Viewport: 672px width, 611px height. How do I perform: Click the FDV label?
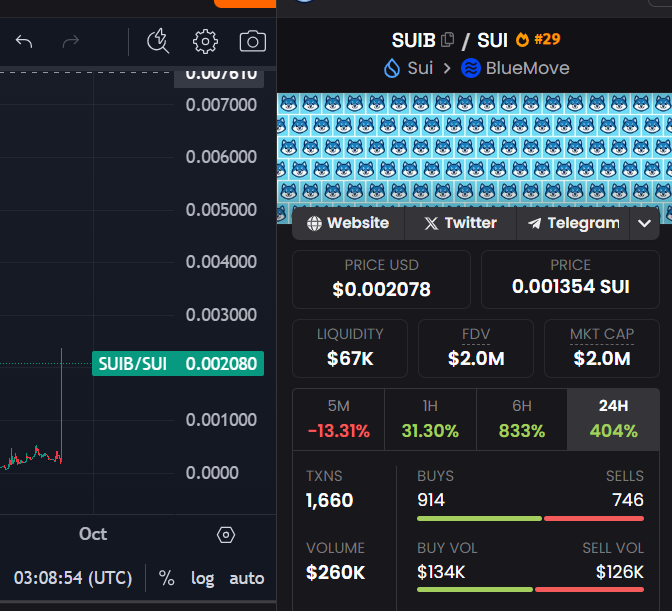[476, 334]
